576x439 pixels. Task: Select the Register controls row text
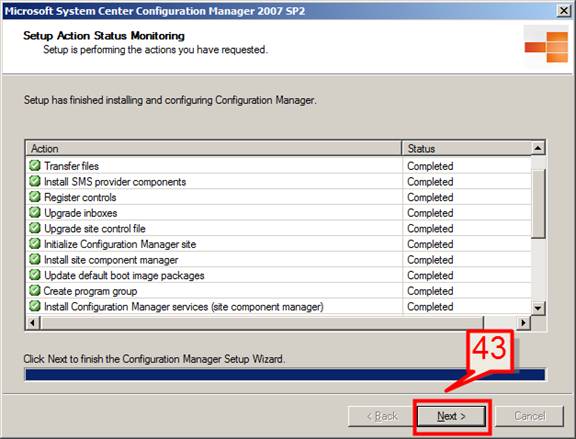click(x=80, y=197)
